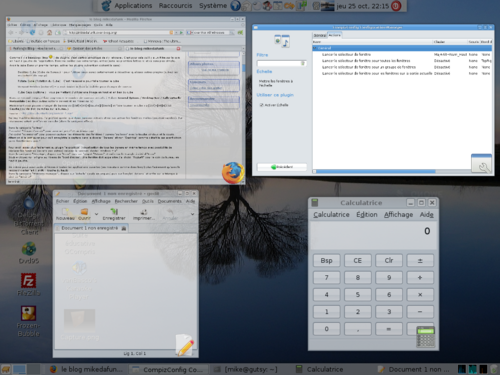The width and height of the screenshot is (500, 375).
Task: Switch to the Actions tab in CompizConfig
Action: (334, 35)
